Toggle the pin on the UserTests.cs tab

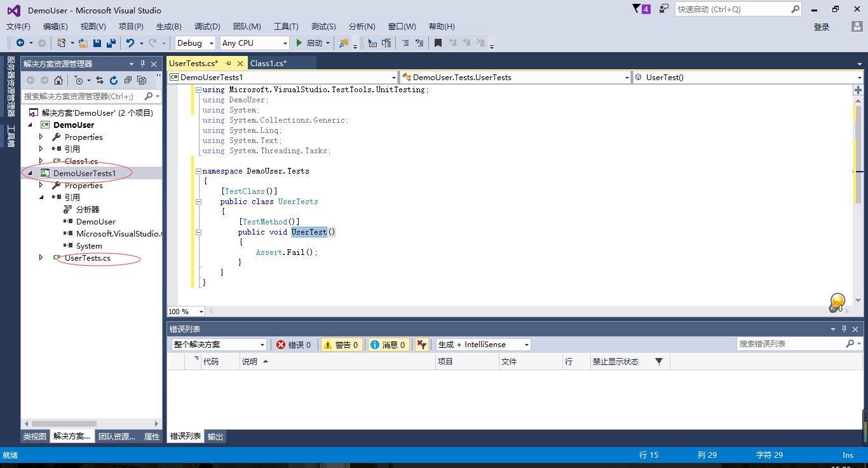click(x=228, y=63)
